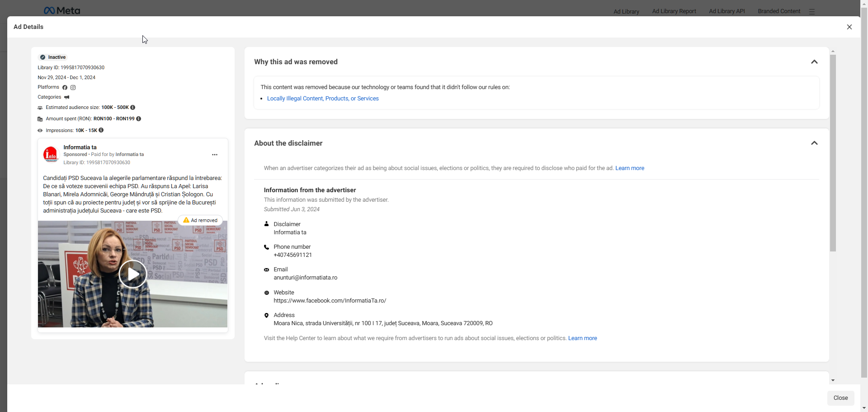This screenshot has width=868, height=412.
Task: Open the three-dot menu on the ad card
Action: pos(215,155)
